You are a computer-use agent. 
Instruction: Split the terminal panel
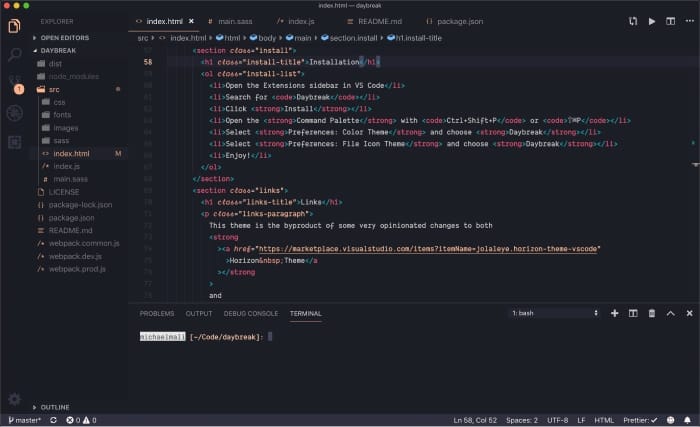tap(633, 313)
